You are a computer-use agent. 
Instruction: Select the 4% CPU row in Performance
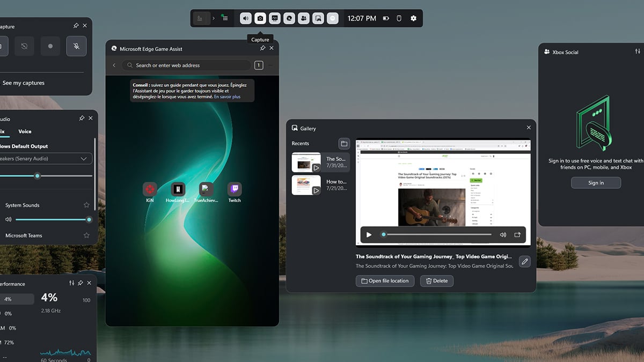[17, 299]
